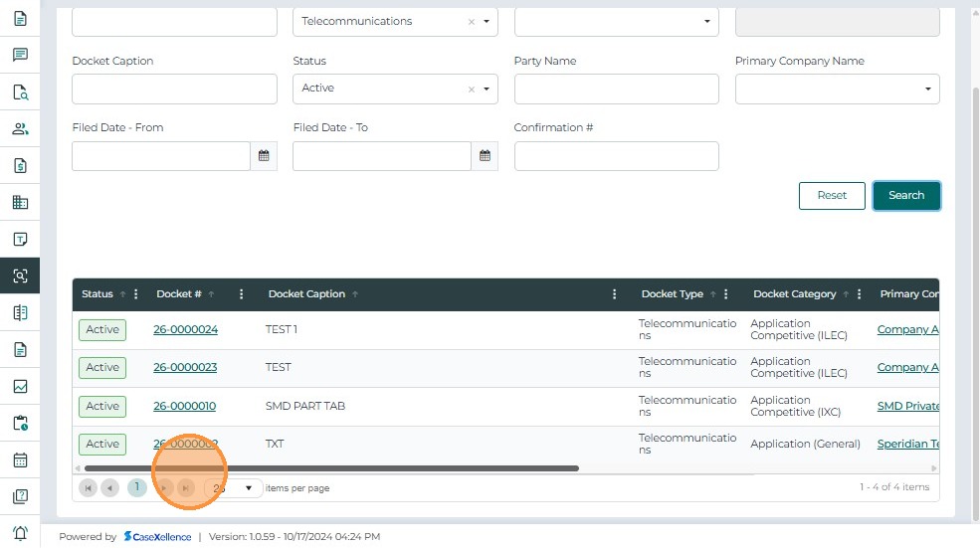980x548 pixels.
Task: Open the chart/reports sidebar icon
Action: coord(20,387)
